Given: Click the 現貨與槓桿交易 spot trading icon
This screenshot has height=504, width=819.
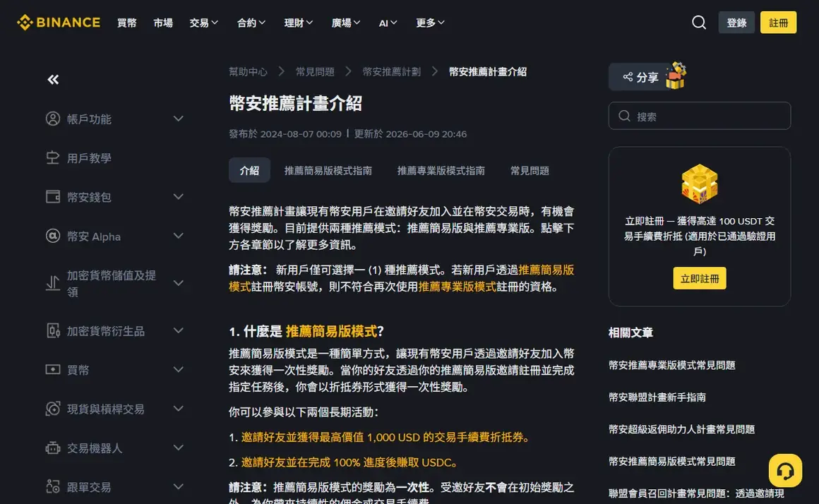Looking at the screenshot, I should (x=53, y=409).
